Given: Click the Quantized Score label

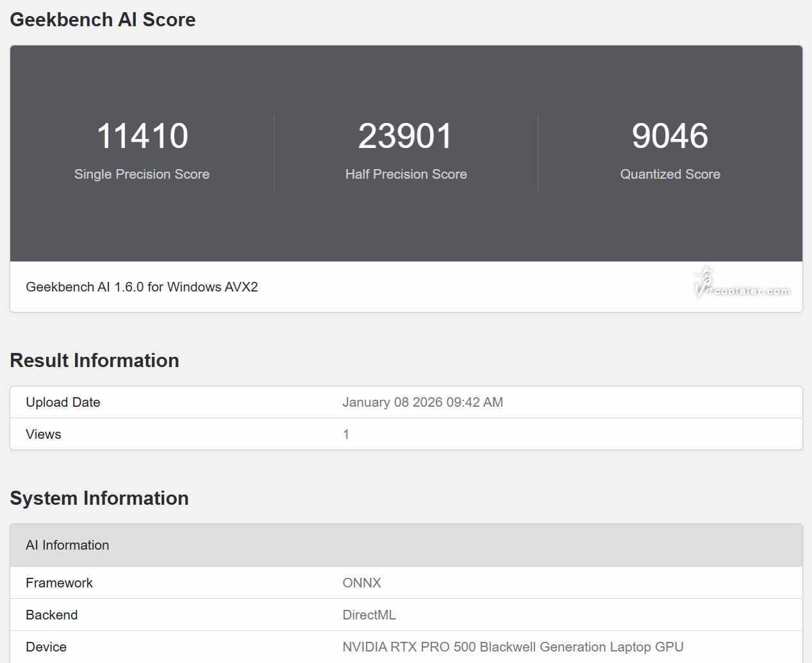Looking at the screenshot, I should [670, 174].
